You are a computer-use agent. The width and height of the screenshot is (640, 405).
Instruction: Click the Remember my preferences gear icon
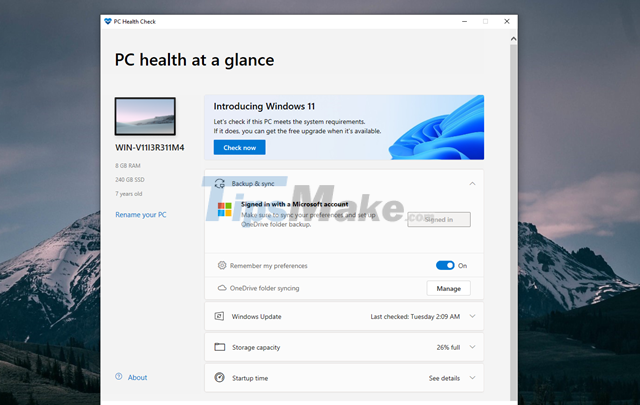click(x=222, y=265)
